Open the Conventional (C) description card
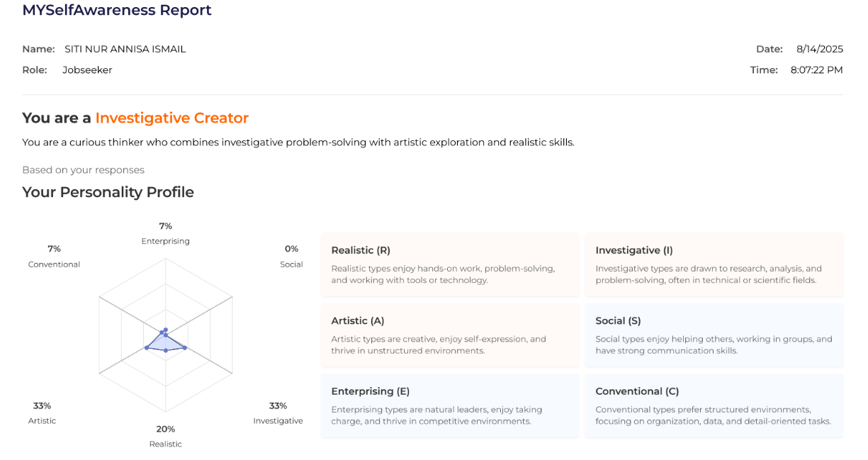Image resolution: width=868 pixels, height=460 pixels. (714, 405)
